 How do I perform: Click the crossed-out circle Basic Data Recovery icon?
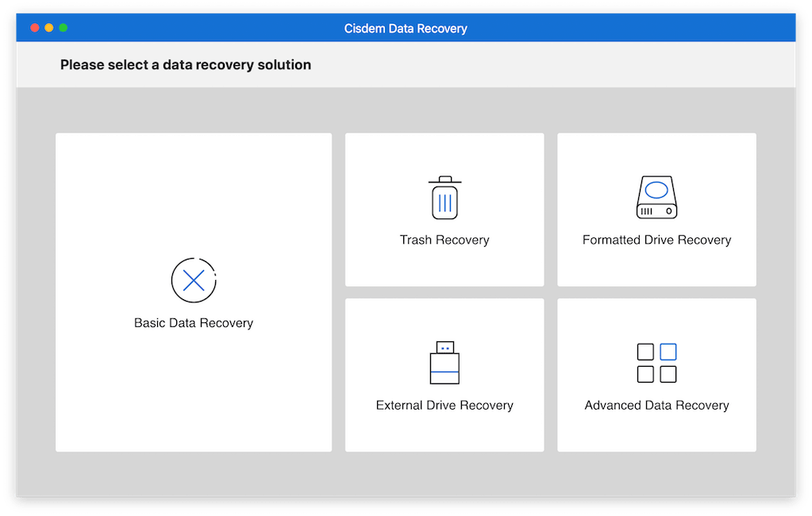[193, 279]
